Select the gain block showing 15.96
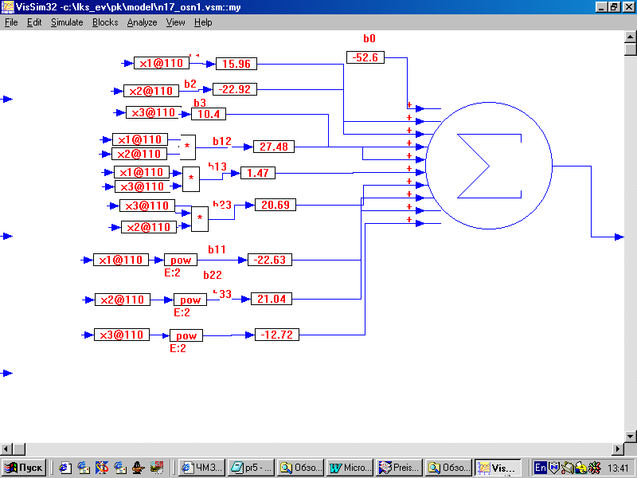Screen dimensions: 637x478 pyautogui.click(x=236, y=64)
